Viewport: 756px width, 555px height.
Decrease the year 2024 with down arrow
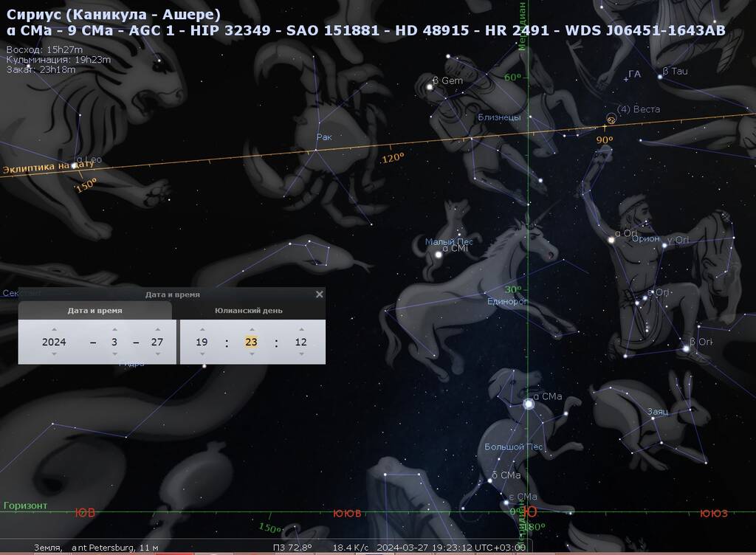[54, 354]
